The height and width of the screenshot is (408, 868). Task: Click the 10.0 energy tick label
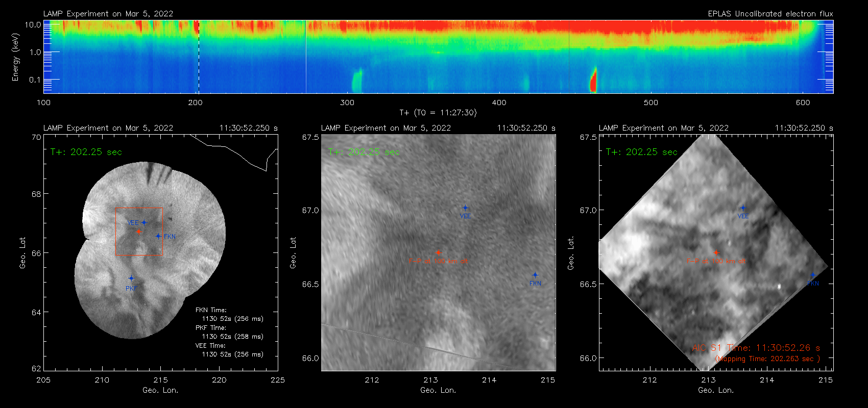click(33, 24)
